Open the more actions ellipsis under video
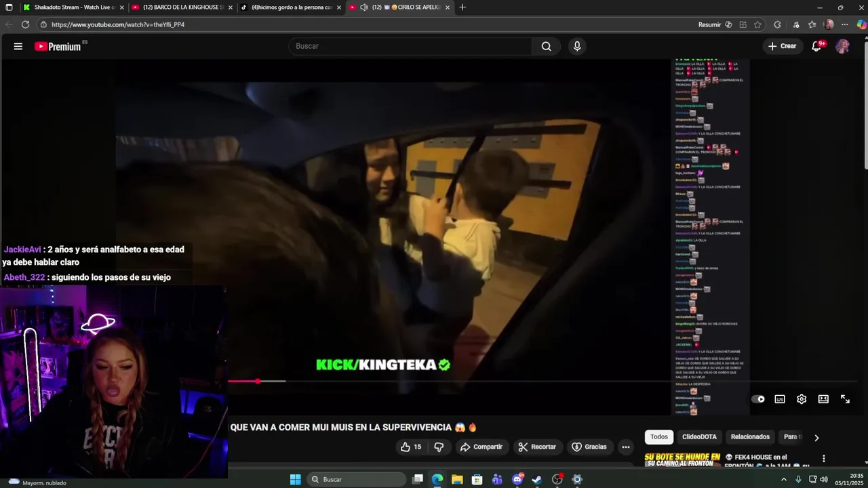The image size is (868, 488). tap(625, 447)
